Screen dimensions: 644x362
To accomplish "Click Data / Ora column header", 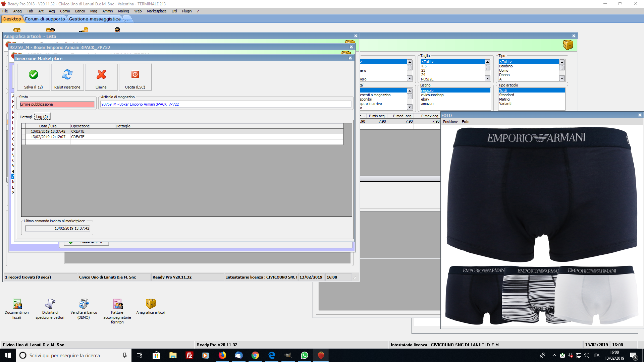I will coord(48,126).
